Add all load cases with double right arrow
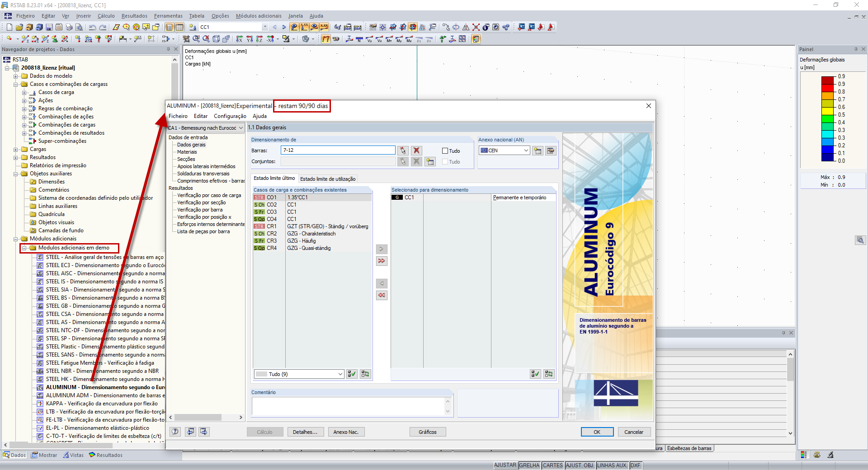Screen dimensions: 868x470 click(x=382, y=261)
